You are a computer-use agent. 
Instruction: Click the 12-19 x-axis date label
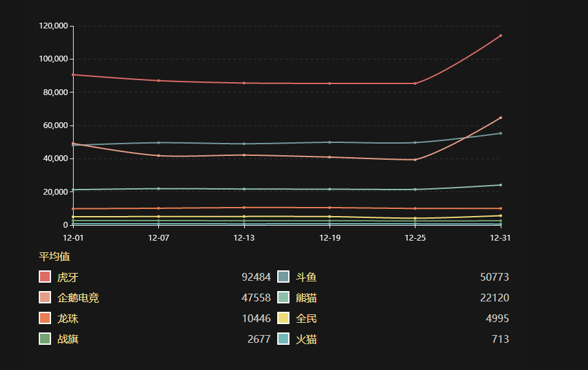pyautogui.click(x=330, y=238)
